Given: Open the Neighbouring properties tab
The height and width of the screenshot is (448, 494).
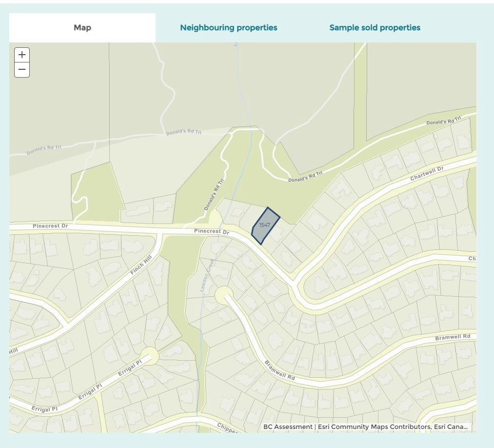Looking at the screenshot, I should pyautogui.click(x=228, y=28).
